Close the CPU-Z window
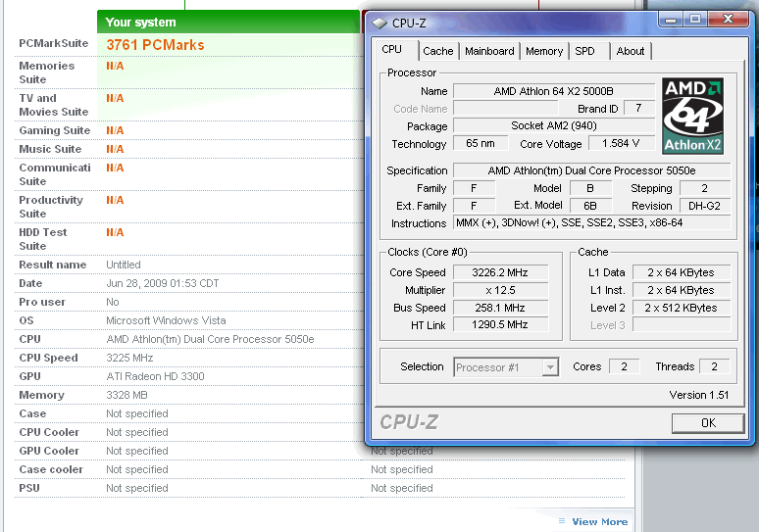Image resolution: width=759 pixels, height=532 pixels. coord(728,20)
